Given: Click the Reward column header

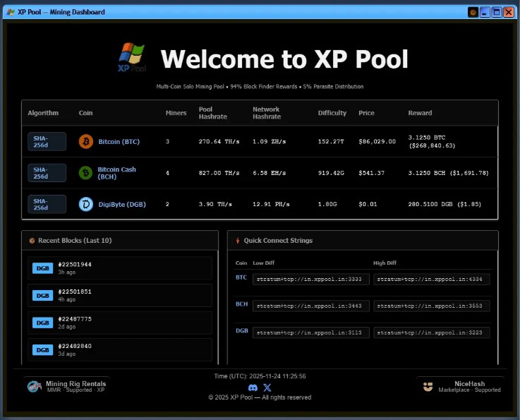Looking at the screenshot, I should coord(420,113).
